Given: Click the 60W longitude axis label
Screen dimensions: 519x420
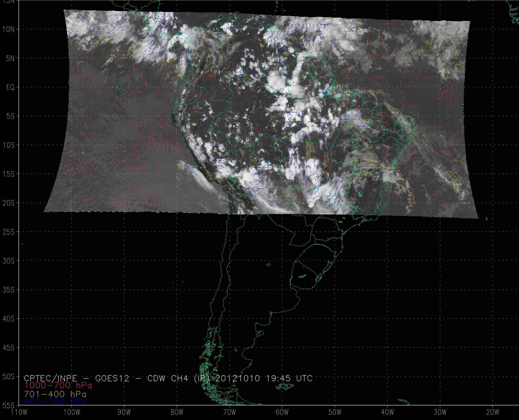Looking at the screenshot, I should [x=282, y=412].
